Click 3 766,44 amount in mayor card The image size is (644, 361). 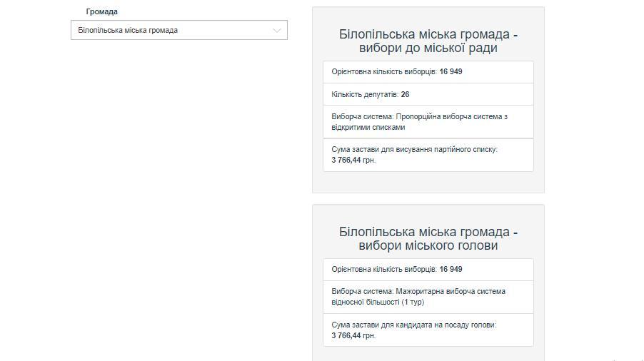click(x=346, y=335)
